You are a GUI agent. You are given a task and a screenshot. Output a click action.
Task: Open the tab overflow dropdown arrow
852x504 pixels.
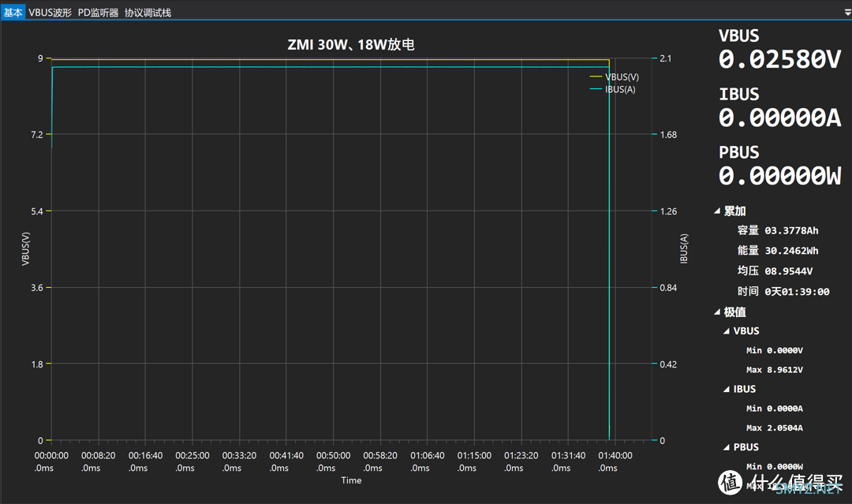point(847,13)
